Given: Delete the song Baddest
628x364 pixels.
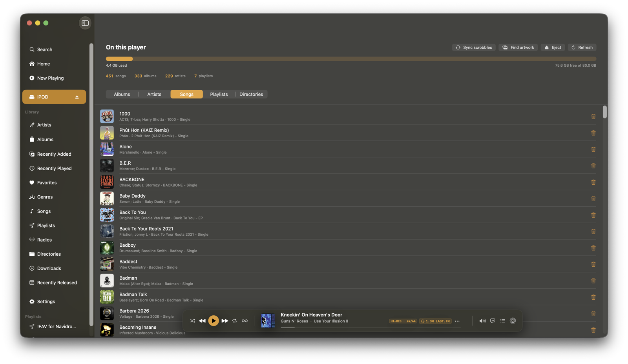Looking at the screenshot, I should pos(593,264).
